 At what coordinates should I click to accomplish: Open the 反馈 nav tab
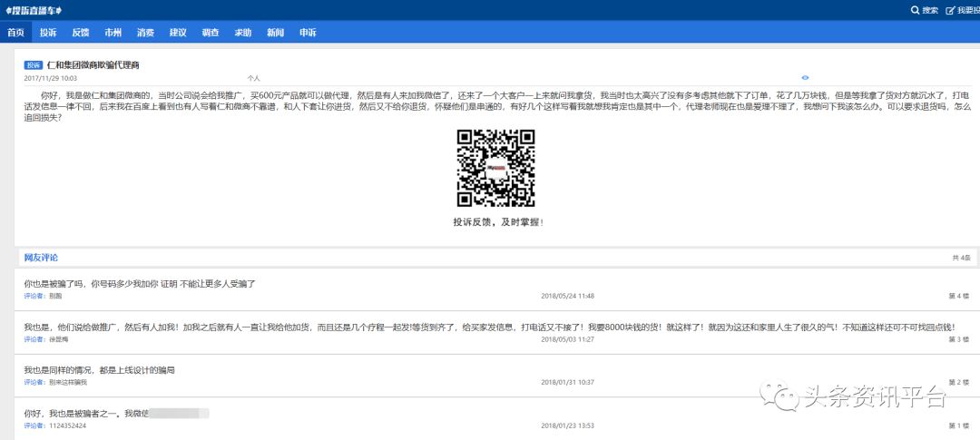pyautogui.click(x=80, y=33)
